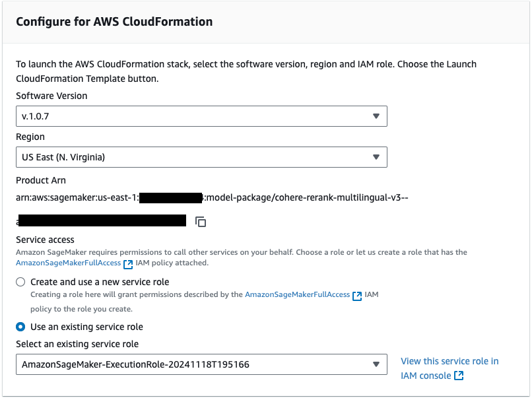Click the Configure for AWS CloudFormation heading
This screenshot has width=532, height=398.
[114, 22]
